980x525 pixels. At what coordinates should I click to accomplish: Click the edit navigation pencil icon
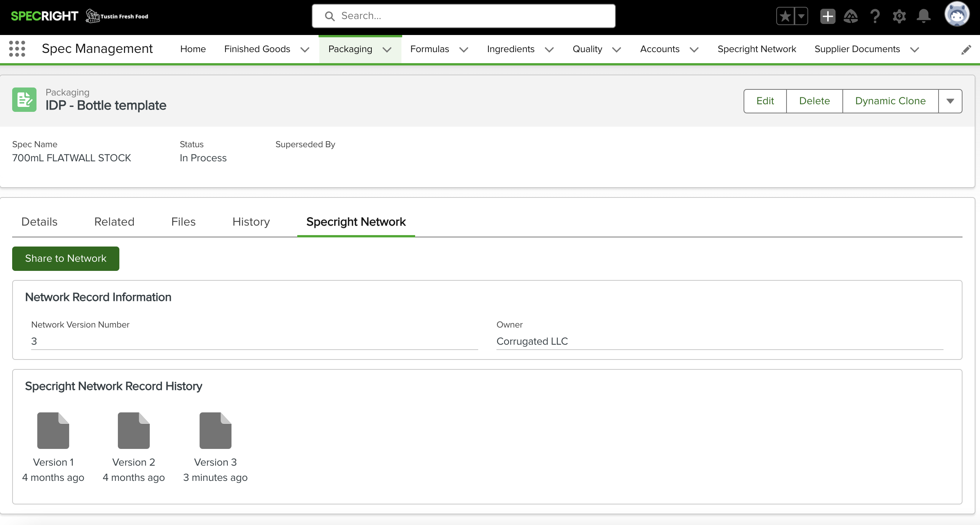966,49
